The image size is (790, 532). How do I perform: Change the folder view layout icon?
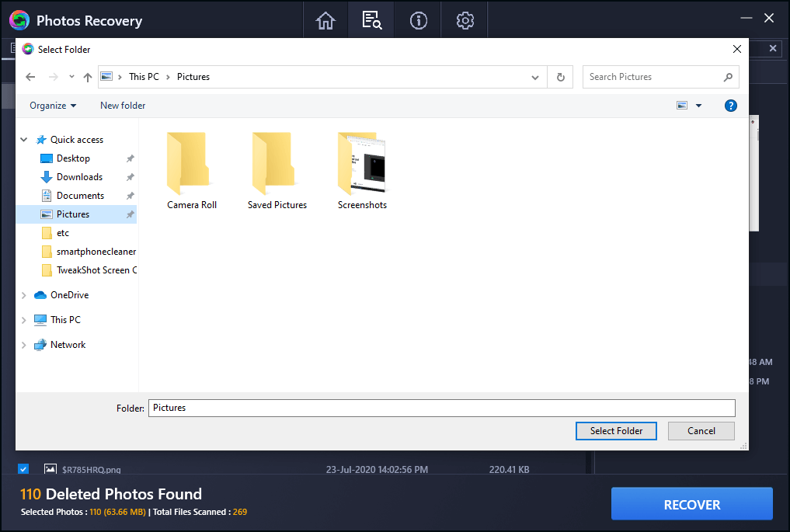[682, 106]
